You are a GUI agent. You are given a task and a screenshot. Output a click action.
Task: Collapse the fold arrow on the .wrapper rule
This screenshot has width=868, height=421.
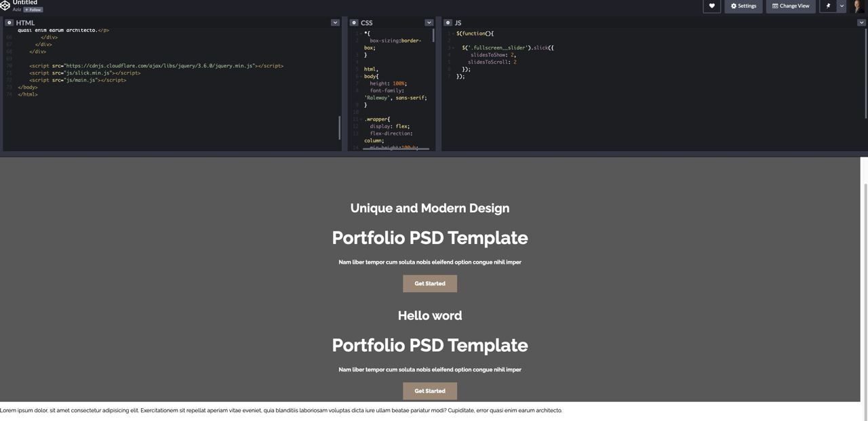(361, 119)
